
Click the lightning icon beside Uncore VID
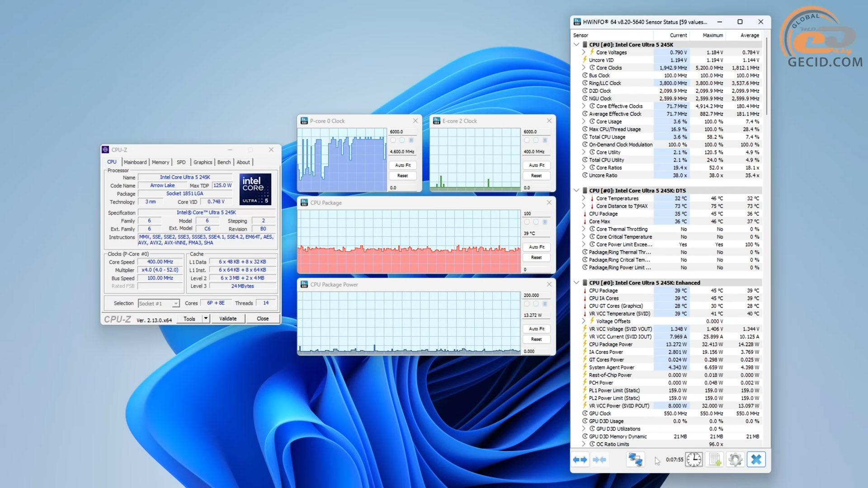click(x=585, y=60)
